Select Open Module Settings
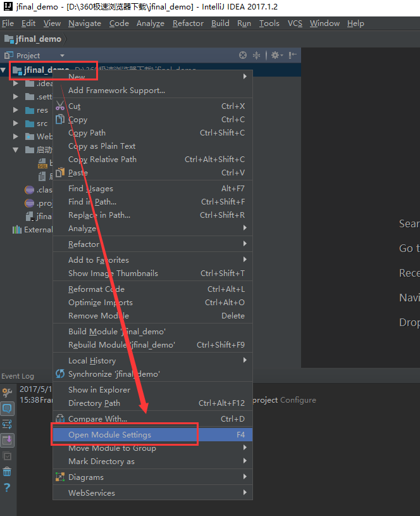Screen dimensions: 420x516 152,435
